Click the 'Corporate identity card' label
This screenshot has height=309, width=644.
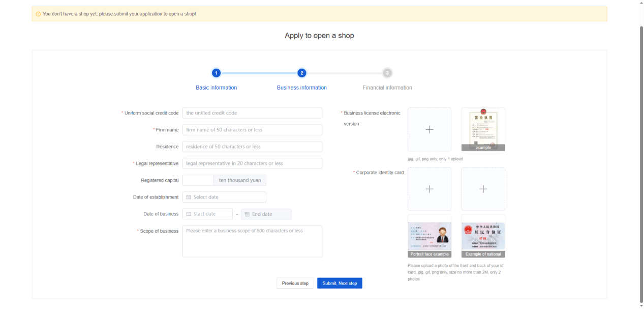point(380,173)
